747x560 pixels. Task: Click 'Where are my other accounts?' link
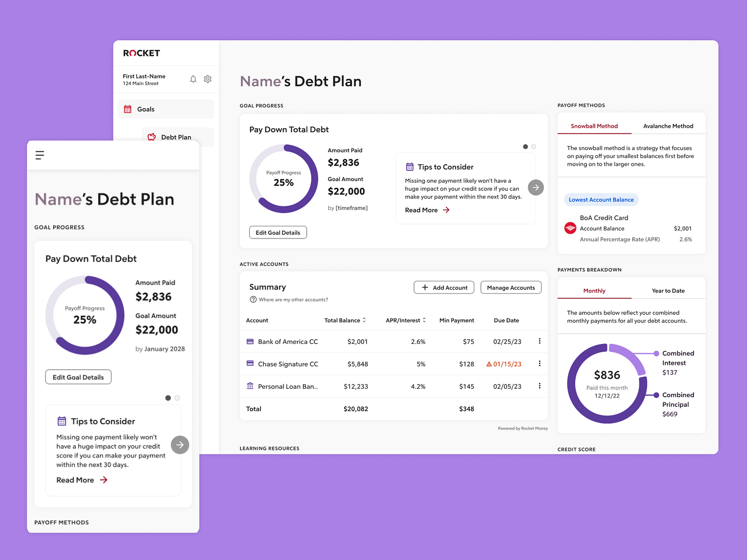coord(293,300)
